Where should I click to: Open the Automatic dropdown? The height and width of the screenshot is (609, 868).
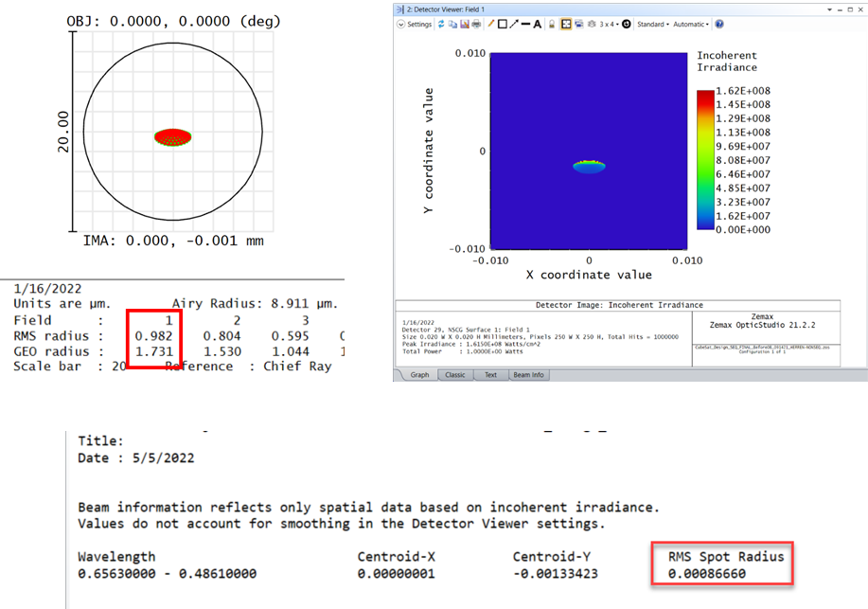pyautogui.click(x=691, y=25)
